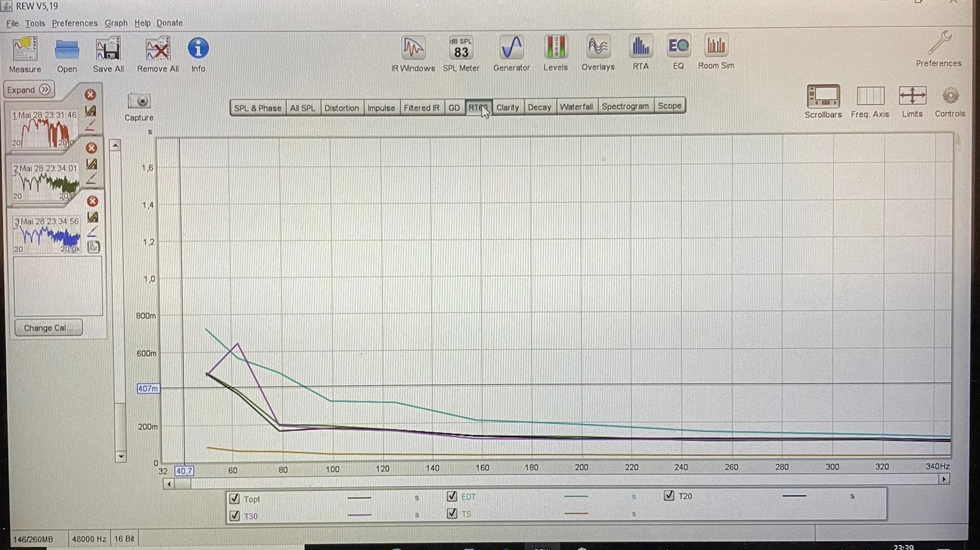
Task: Open the Tools menu
Action: click(x=34, y=23)
